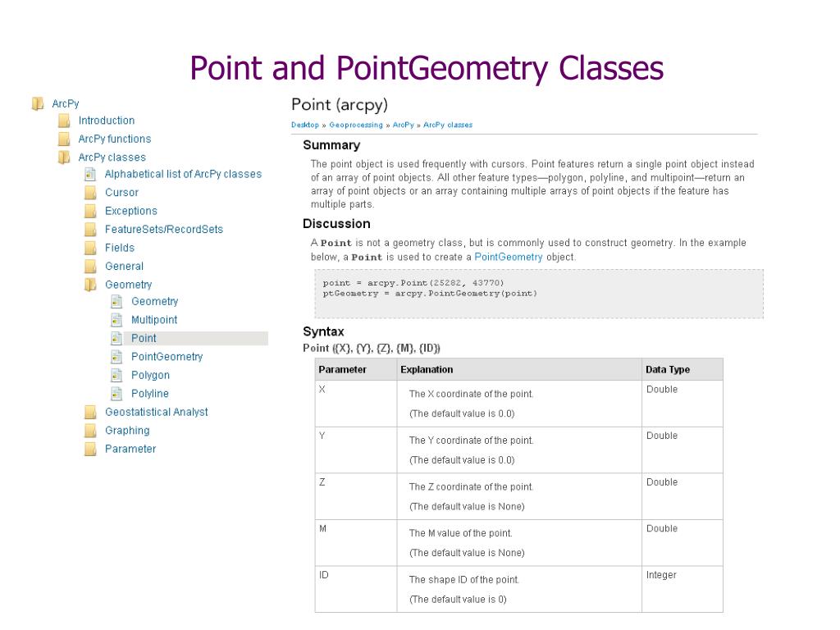Open the FeatureSets/RecordSets folder
The height and width of the screenshot is (630, 840).
164,230
